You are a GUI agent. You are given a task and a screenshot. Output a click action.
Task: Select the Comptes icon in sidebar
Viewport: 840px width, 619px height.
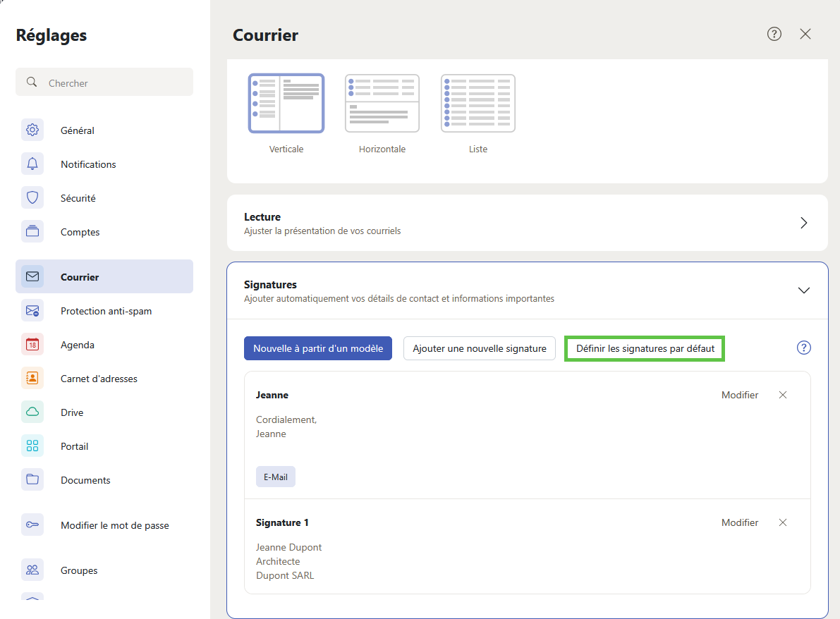[32, 232]
